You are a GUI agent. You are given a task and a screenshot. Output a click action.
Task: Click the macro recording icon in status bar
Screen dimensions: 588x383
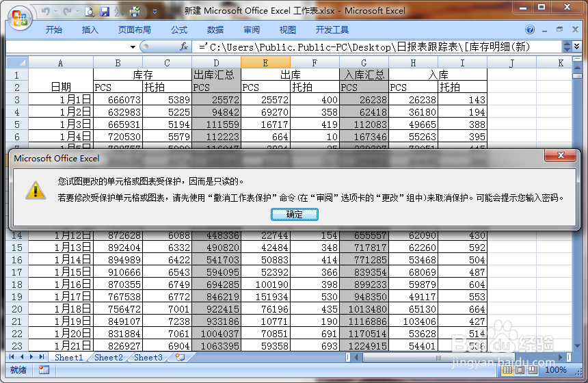click(44, 370)
